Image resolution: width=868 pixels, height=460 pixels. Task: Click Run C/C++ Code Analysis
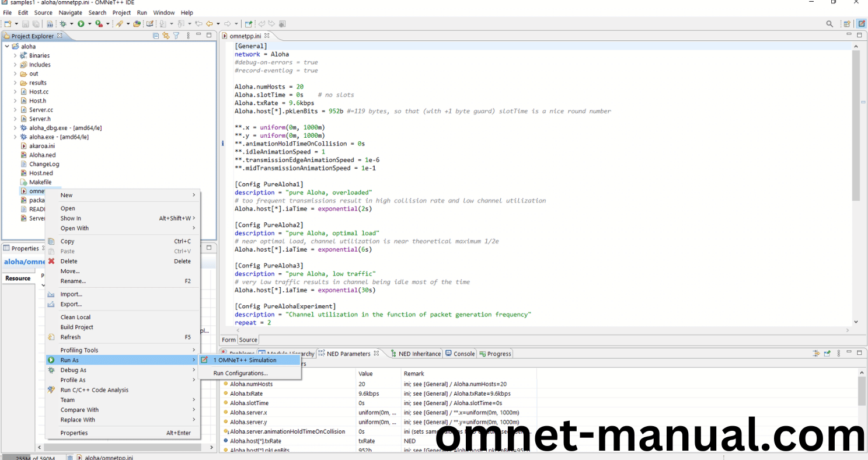coord(123,390)
